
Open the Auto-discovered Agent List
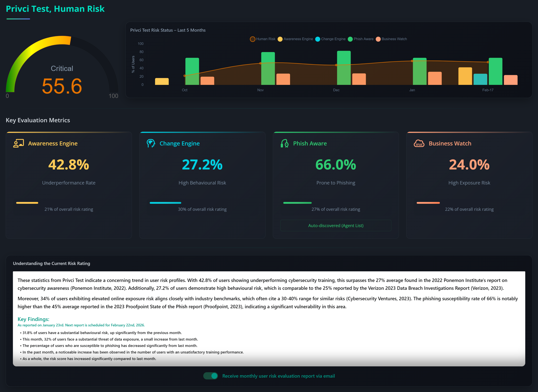tap(336, 225)
